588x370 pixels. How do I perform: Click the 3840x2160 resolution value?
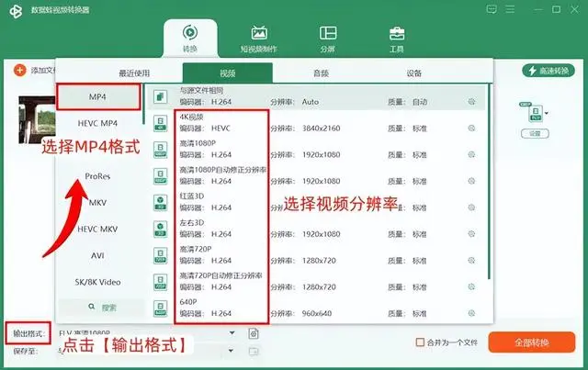point(322,129)
